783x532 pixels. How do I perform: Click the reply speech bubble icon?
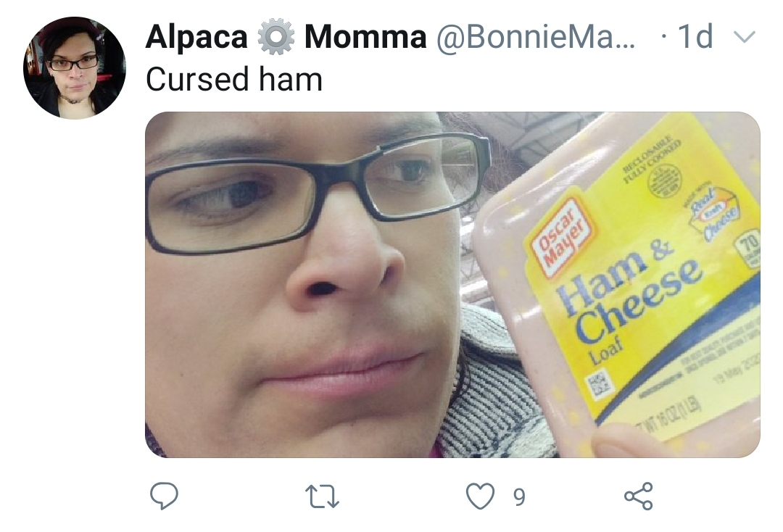point(165,496)
